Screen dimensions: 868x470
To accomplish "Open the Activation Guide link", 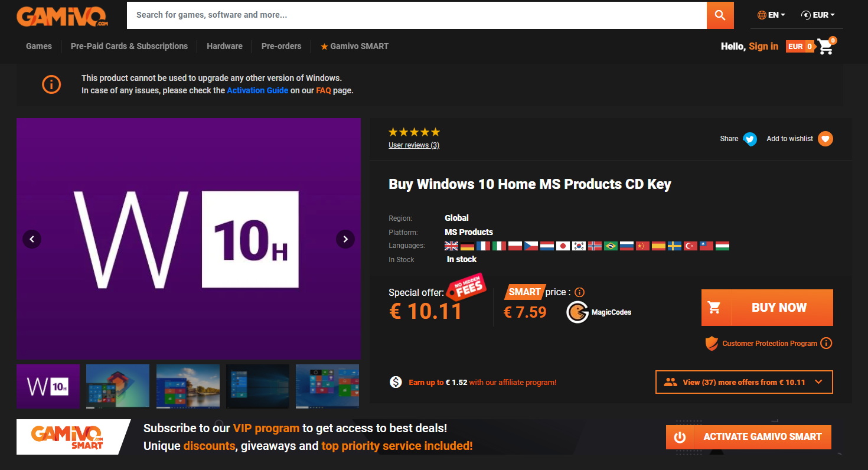I will click(x=257, y=90).
